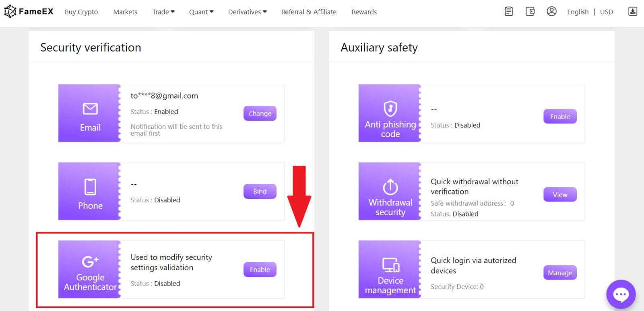Expand the Derivatives dropdown

247,12
